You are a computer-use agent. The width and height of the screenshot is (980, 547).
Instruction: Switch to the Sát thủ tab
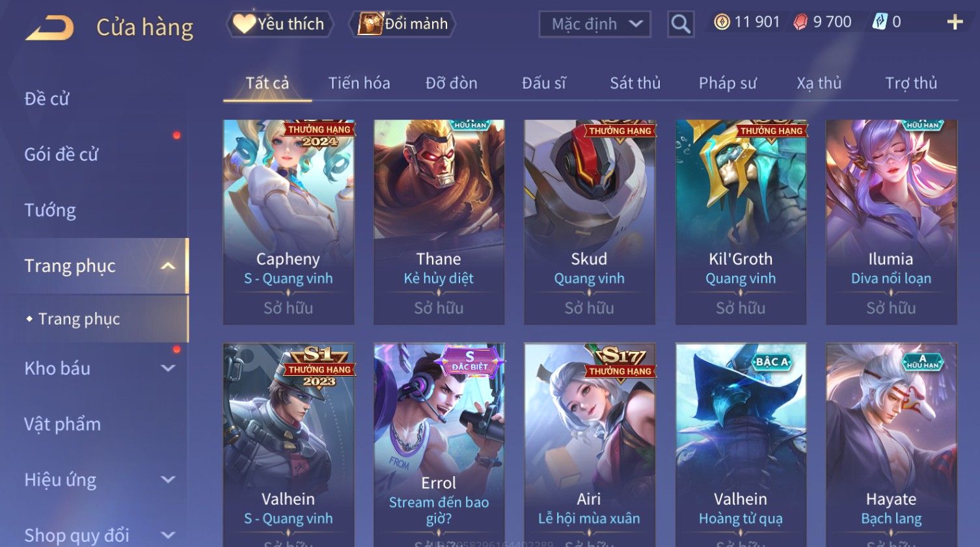(x=635, y=83)
